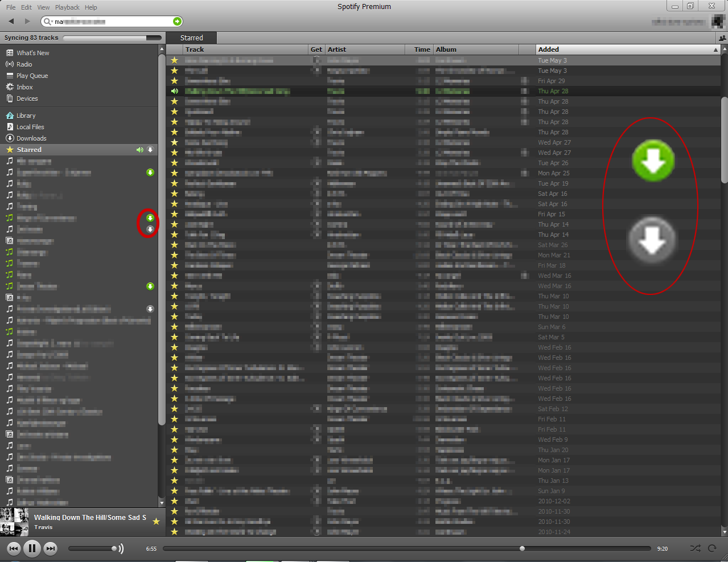Sort by the Track column header
The image size is (728, 562).
point(245,50)
